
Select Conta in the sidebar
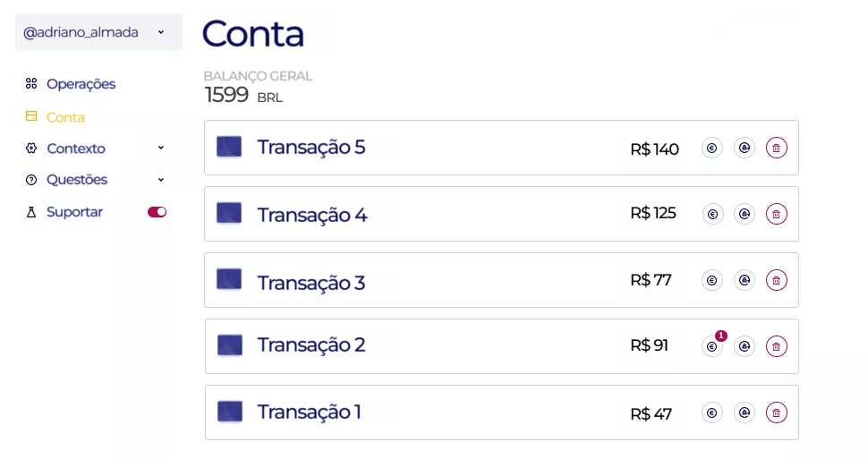[x=65, y=117]
